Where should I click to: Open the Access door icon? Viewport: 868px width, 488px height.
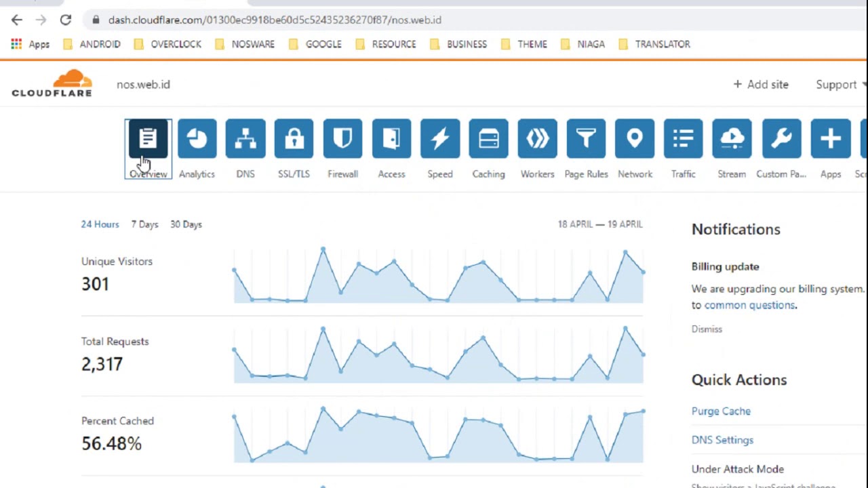click(391, 139)
